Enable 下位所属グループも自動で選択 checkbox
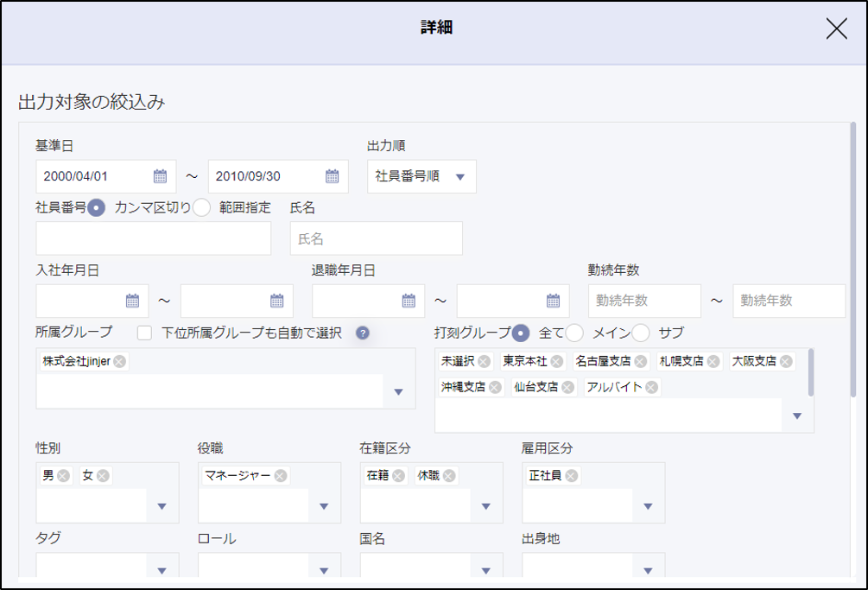Viewport: 868px width, 590px height. coord(145,333)
